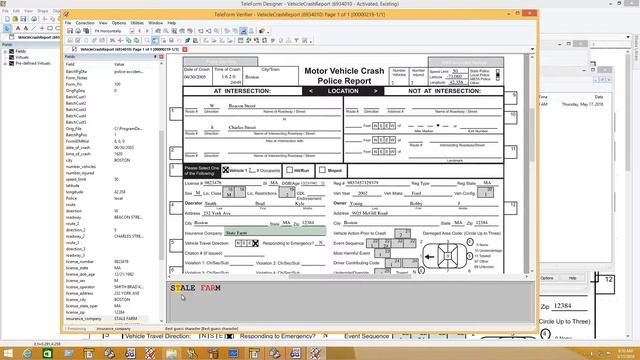Toggle the Vehicle 1 checkbox on the form
640x360 pixels.
pos(226,169)
